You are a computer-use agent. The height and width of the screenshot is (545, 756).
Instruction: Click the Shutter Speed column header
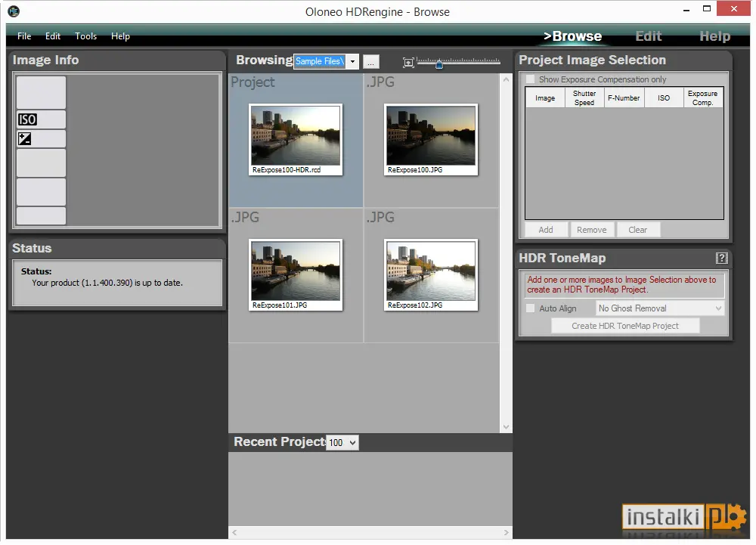click(x=584, y=98)
